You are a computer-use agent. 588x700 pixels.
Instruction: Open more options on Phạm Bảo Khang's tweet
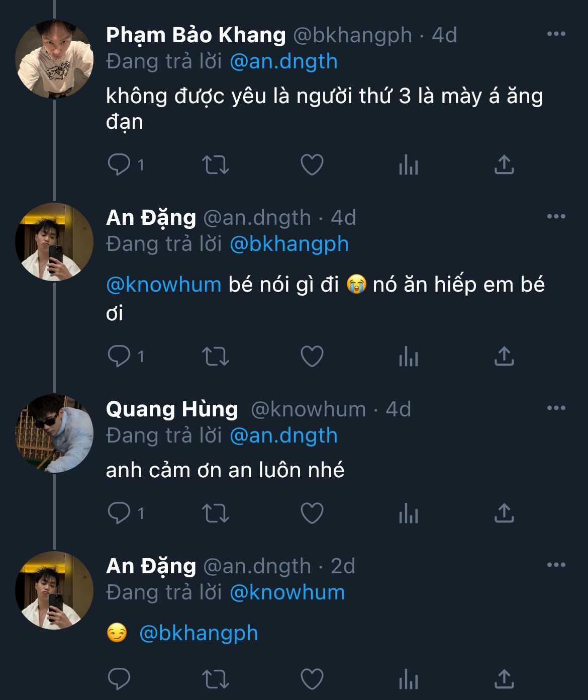pyautogui.click(x=556, y=34)
